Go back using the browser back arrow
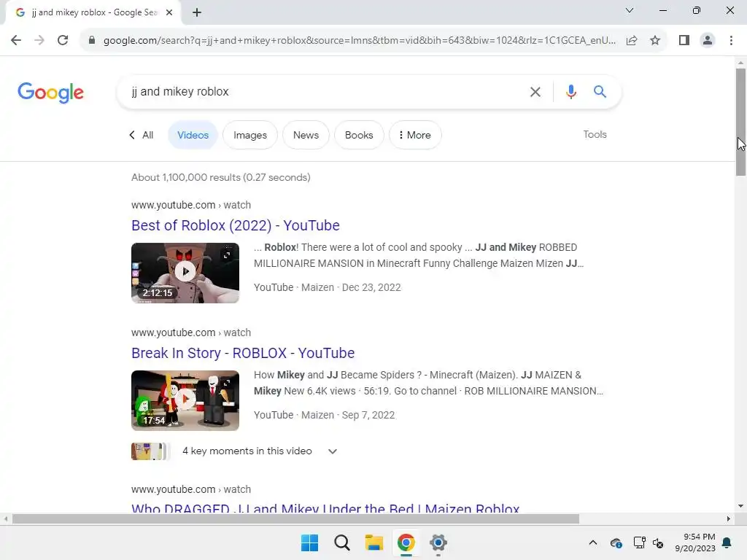This screenshot has height=560, width=747. tap(16, 40)
